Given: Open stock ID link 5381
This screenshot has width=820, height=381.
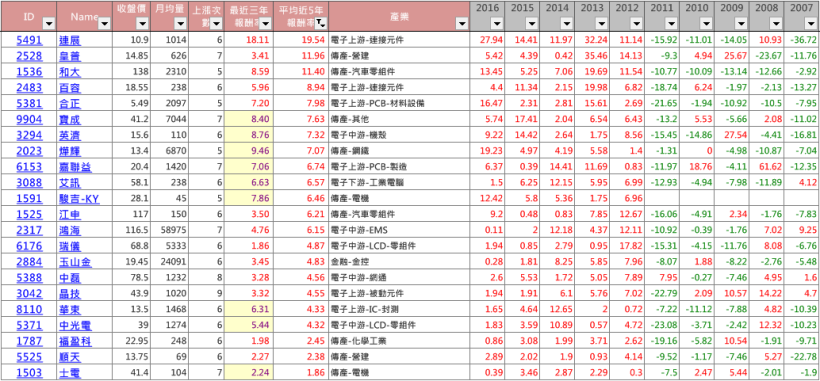Looking at the screenshot, I should click(x=29, y=103).
